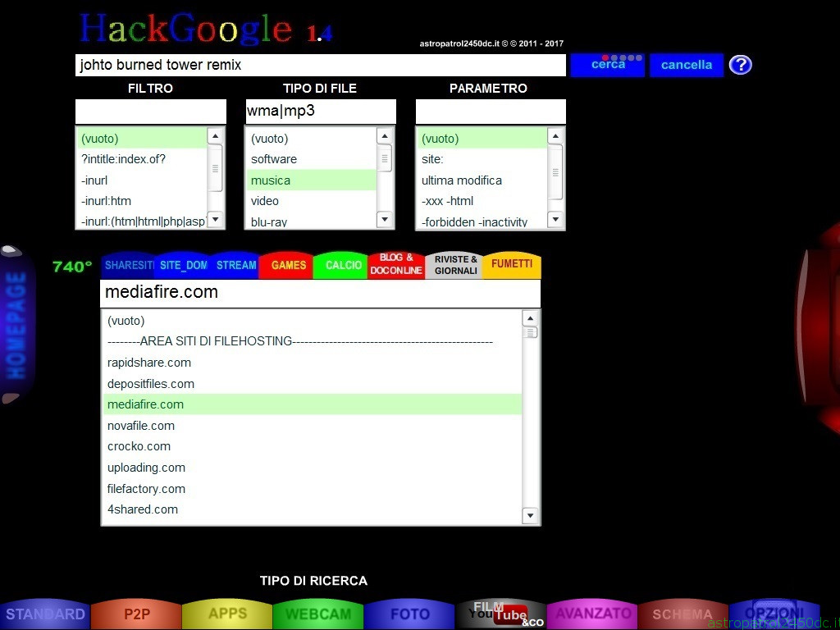Image resolution: width=840 pixels, height=630 pixels.
Task: Choose video file type
Action: tap(312, 201)
